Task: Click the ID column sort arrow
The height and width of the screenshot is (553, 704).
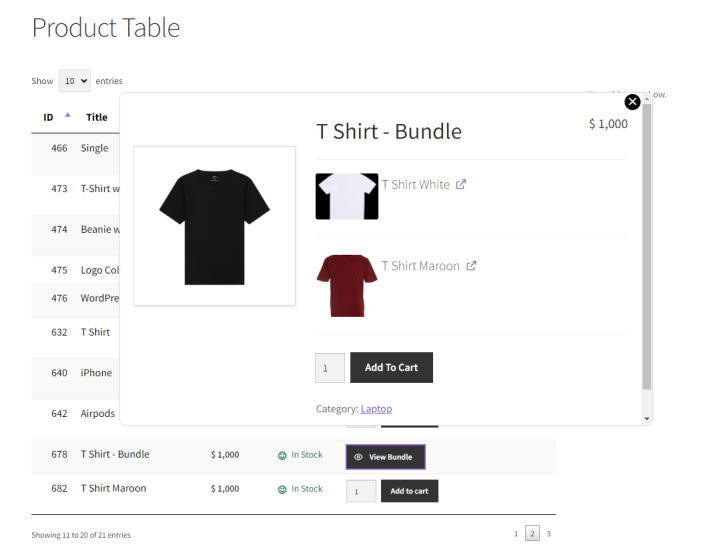Action: (67, 116)
